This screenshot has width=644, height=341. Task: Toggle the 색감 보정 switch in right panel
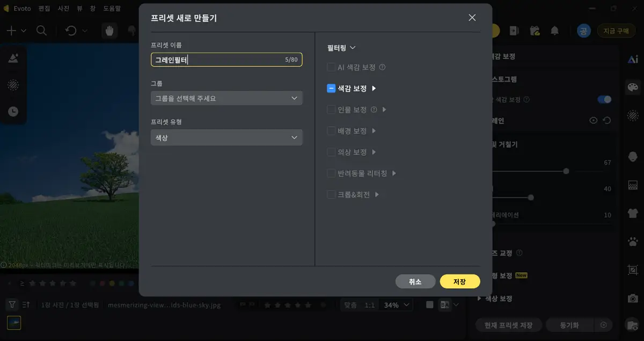[604, 99]
